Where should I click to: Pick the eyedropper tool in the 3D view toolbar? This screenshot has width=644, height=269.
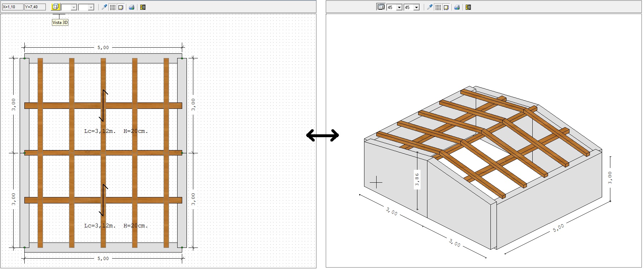(x=430, y=7)
